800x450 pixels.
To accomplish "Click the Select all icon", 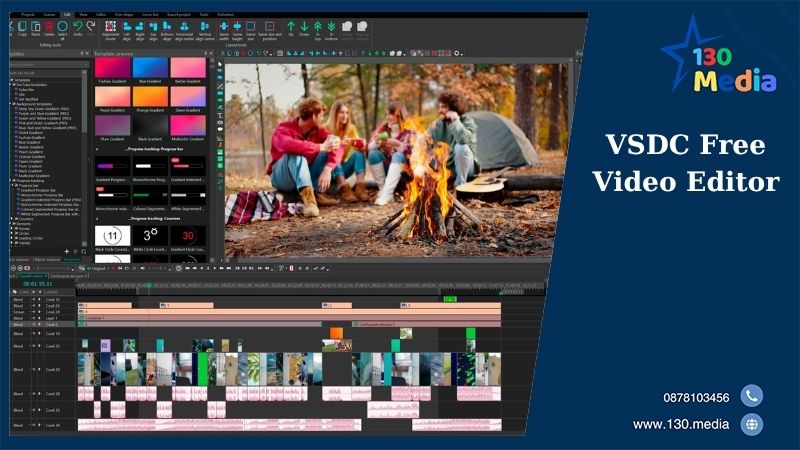I will click(62, 27).
